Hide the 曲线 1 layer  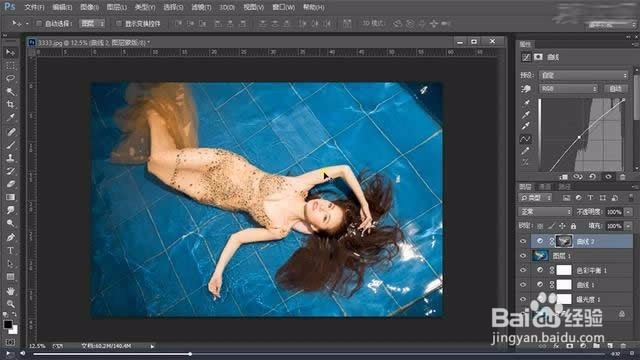523,284
